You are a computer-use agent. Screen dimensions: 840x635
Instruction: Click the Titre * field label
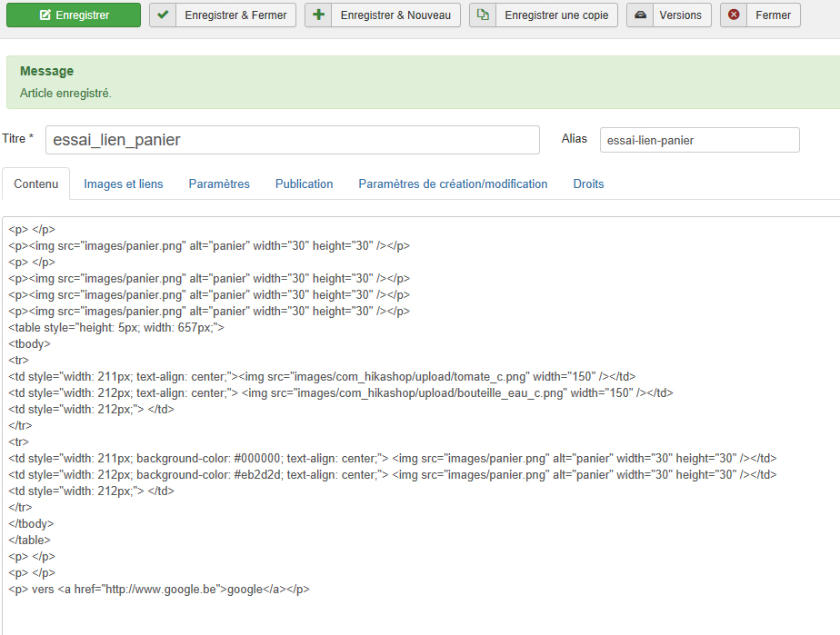point(17,139)
